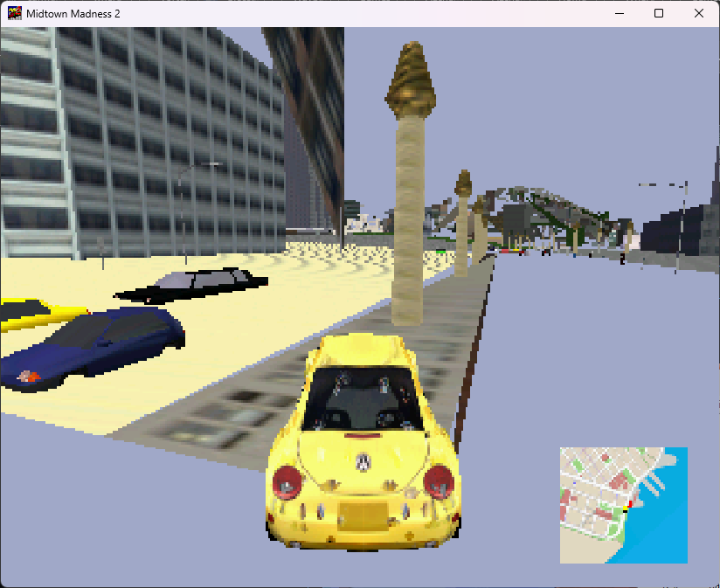Click the tall ornate lamp pillar
Image resolution: width=720 pixels, height=588 pixels.
(411, 175)
